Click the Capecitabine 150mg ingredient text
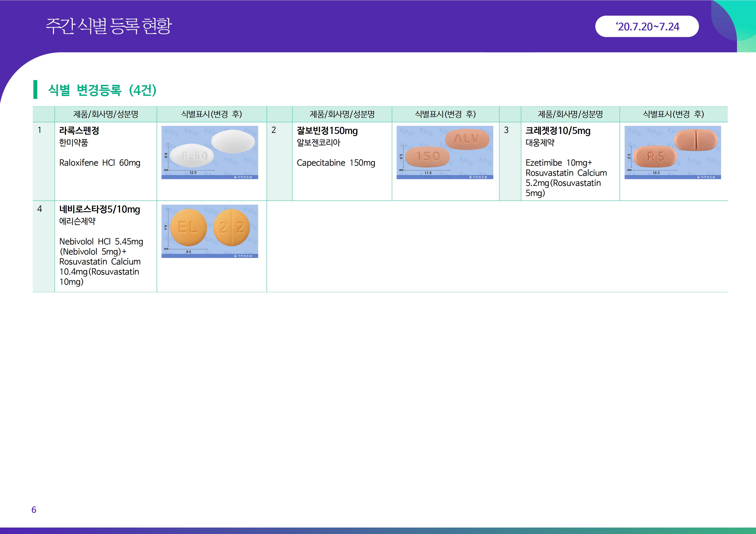756x534 pixels. [336, 163]
